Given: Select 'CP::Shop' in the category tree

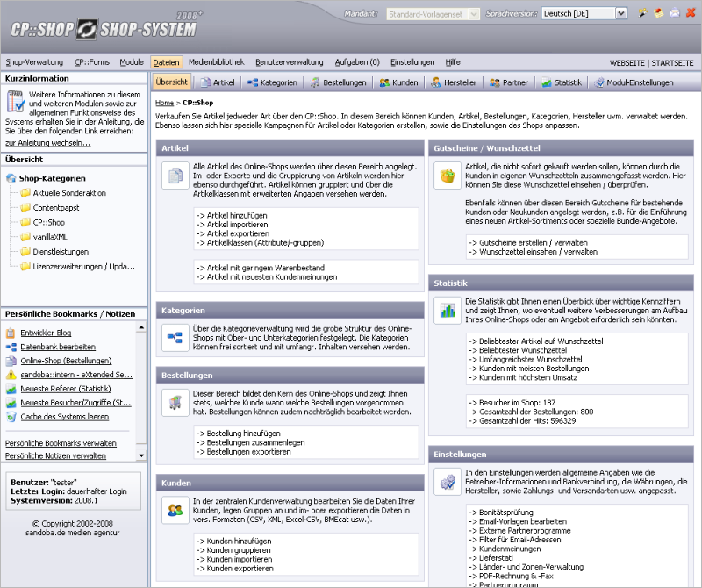Looking at the screenshot, I should (x=49, y=223).
